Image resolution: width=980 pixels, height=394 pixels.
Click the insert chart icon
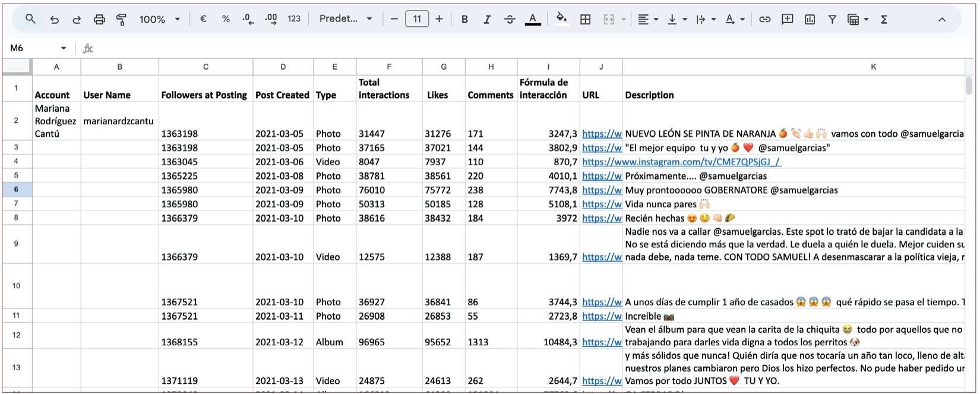[810, 19]
